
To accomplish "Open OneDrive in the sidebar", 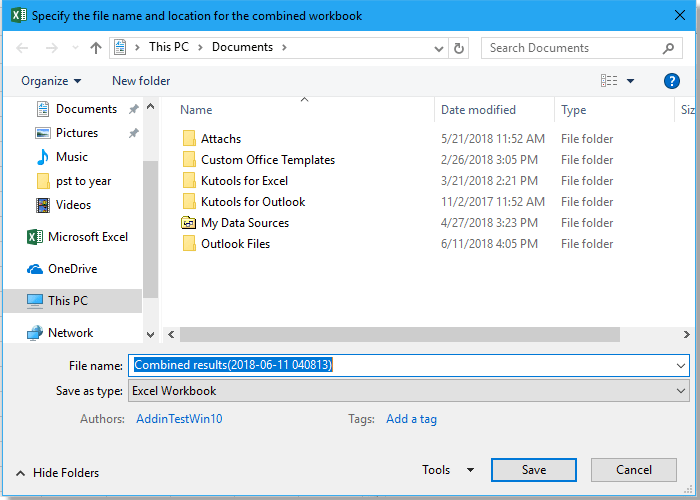I will pos(74,269).
